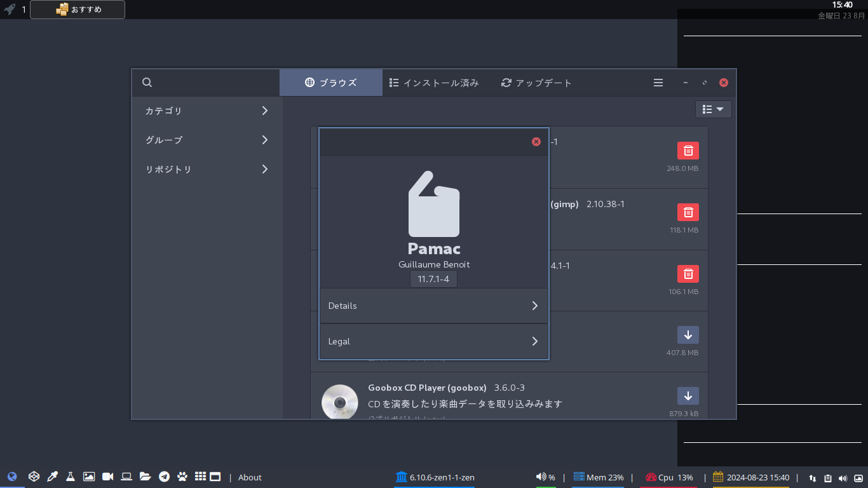The height and width of the screenshot is (488, 868).
Task: Click the paw icon in bottom panel
Action: pyautogui.click(x=182, y=477)
